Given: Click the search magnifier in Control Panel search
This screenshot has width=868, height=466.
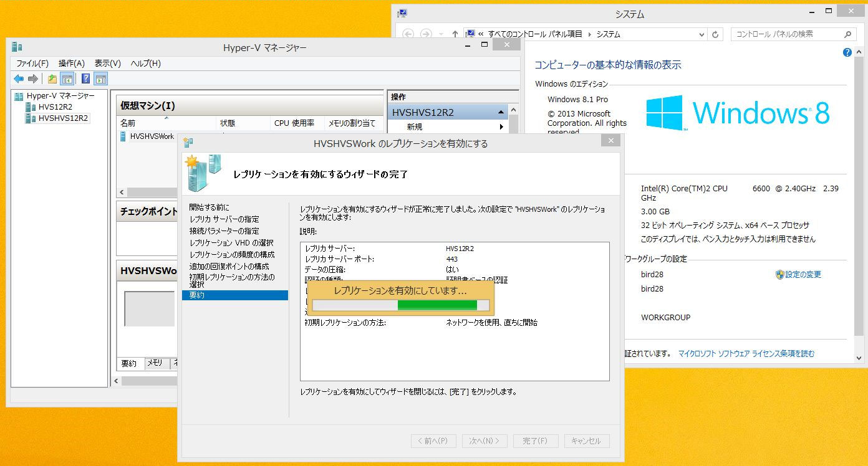Looking at the screenshot, I should coord(847,34).
